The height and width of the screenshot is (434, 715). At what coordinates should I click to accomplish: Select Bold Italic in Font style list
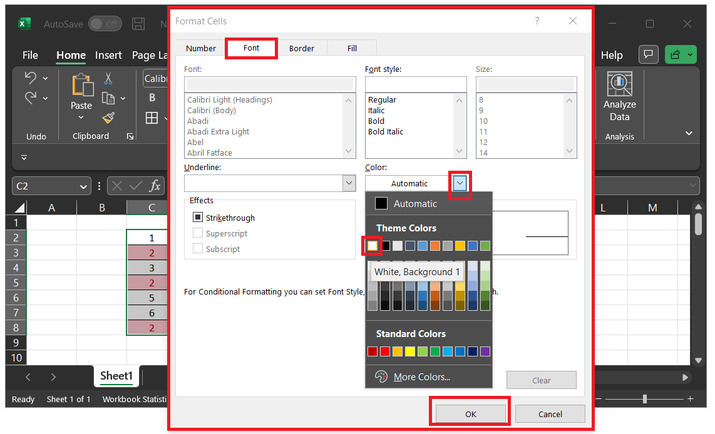(386, 132)
